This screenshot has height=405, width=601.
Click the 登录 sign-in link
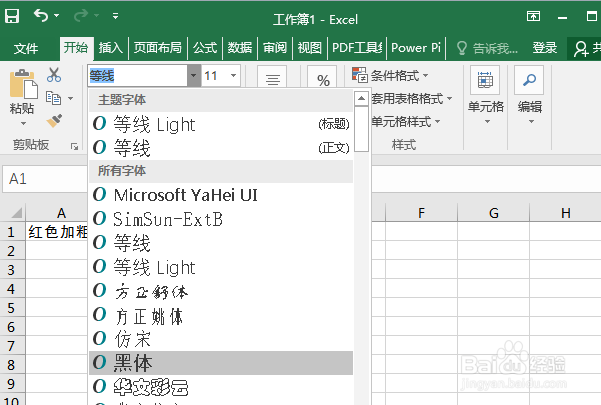545,48
